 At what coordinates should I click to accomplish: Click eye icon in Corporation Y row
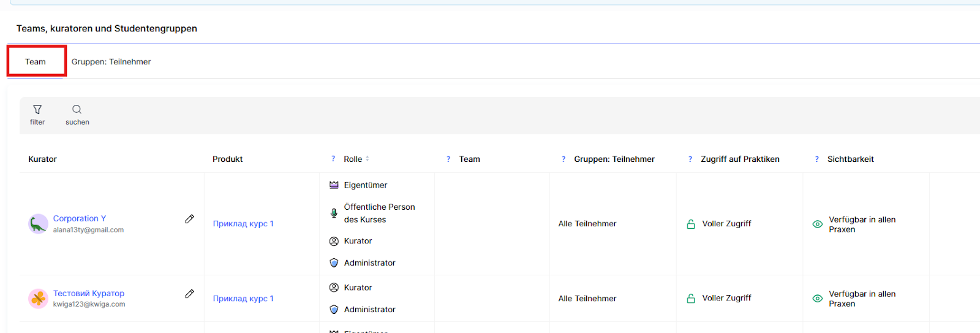coord(817,224)
